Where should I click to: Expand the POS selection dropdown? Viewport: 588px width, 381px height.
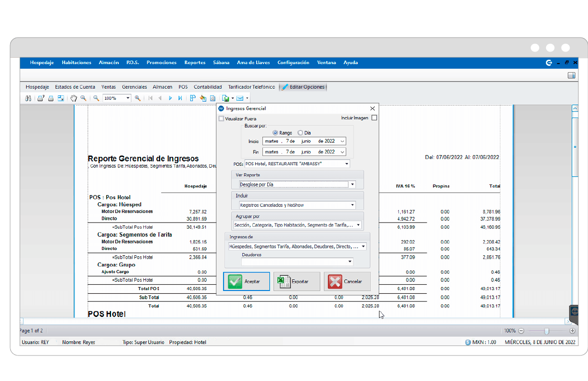[x=345, y=163]
